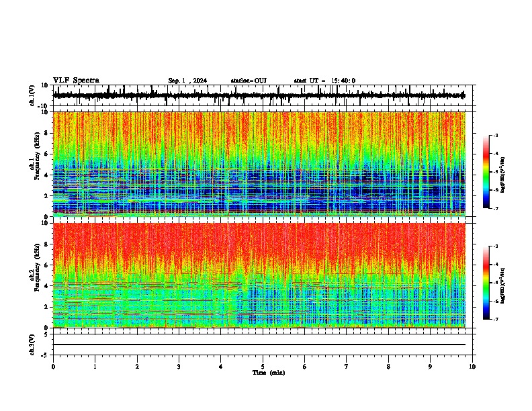Click the ch.1 Frequency (kHz) axis label
This screenshot has width=532, height=411.
[x=37, y=156]
